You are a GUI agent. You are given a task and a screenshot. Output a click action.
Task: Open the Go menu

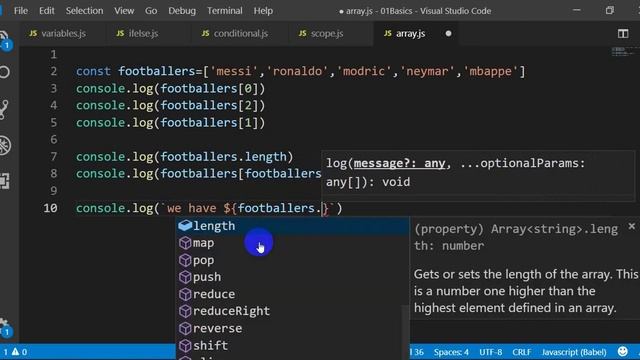point(151,11)
